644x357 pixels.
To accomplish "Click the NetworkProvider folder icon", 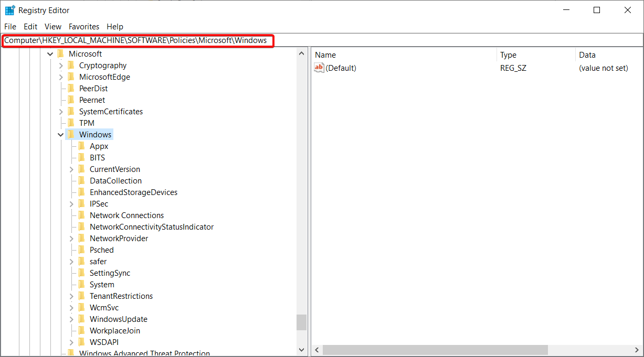I will click(x=81, y=238).
